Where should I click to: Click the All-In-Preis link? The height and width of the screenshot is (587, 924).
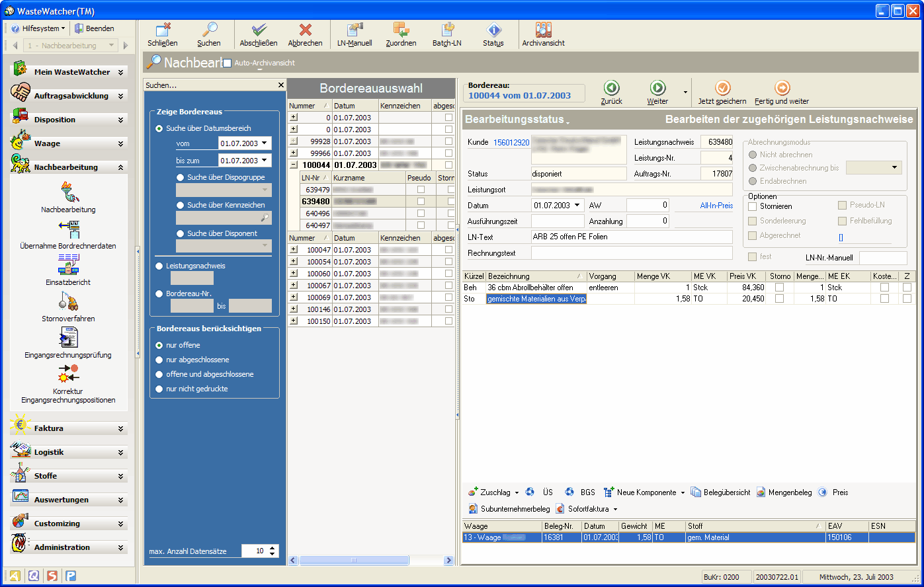[x=716, y=206]
